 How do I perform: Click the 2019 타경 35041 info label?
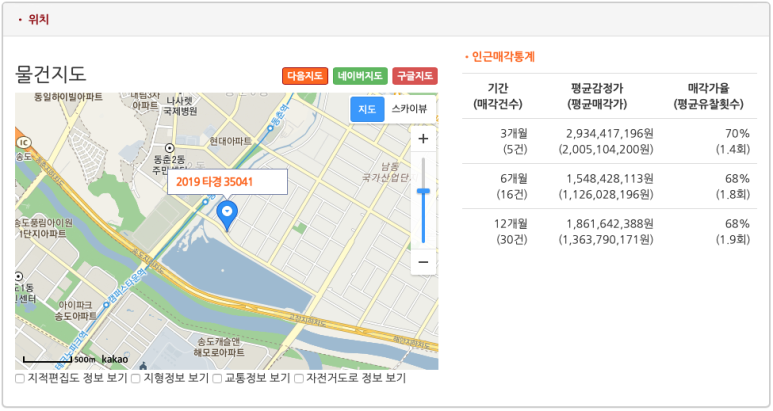click(227, 182)
